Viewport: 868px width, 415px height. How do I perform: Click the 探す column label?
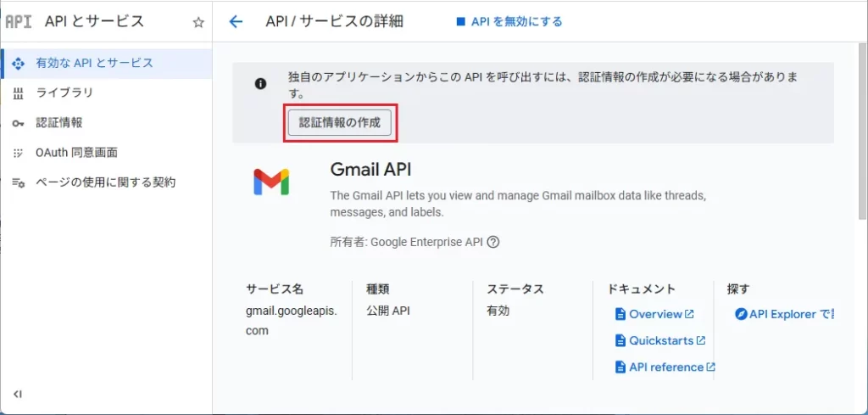[x=738, y=289]
